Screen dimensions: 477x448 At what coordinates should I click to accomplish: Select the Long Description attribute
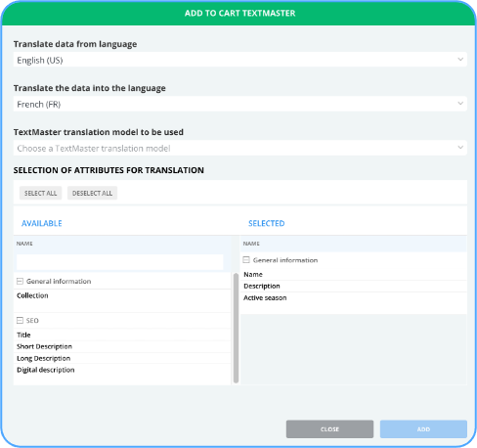[43, 358]
